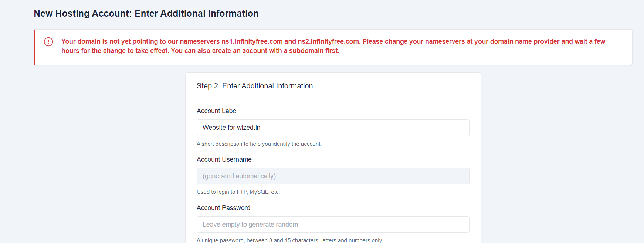Click the "A unique password" help text
The height and width of the screenshot is (243, 644).
pos(289,240)
